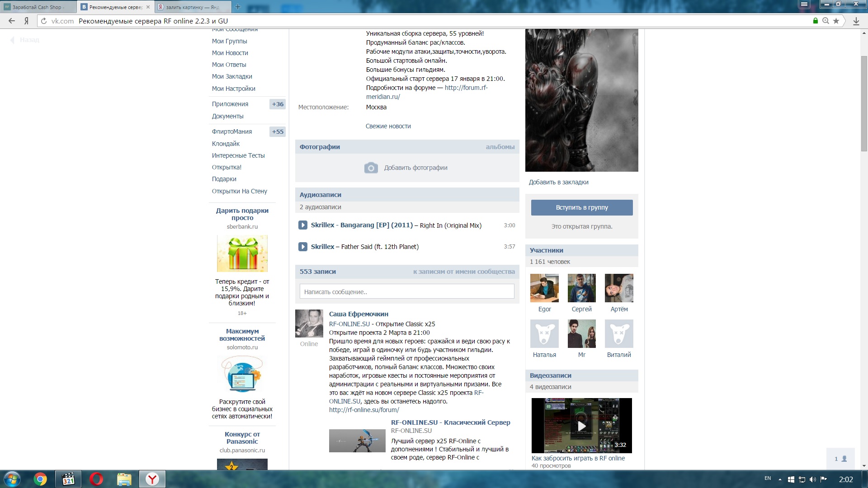Screen dimensions: 868x488
Task: Open File Explorer folder on taskbar
Action: [x=124, y=479]
